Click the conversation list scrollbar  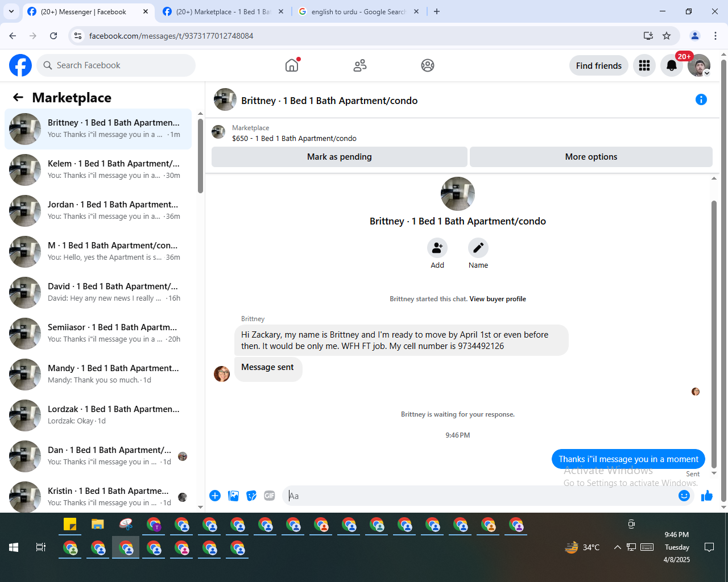coord(200,156)
